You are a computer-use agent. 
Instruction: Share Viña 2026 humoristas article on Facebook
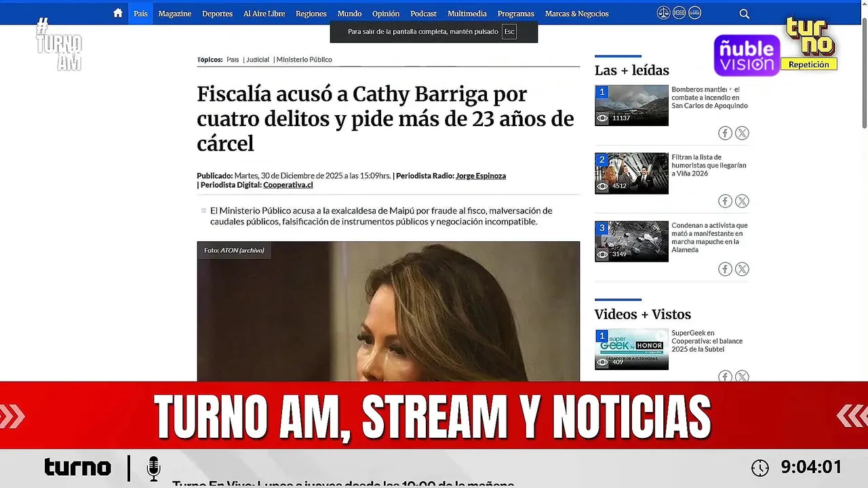(725, 201)
